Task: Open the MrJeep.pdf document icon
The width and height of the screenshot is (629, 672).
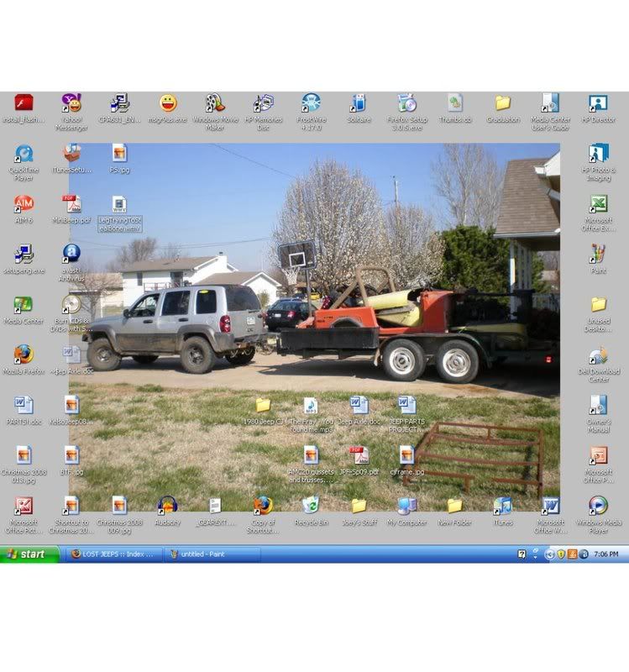Action: tap(71, 204)
